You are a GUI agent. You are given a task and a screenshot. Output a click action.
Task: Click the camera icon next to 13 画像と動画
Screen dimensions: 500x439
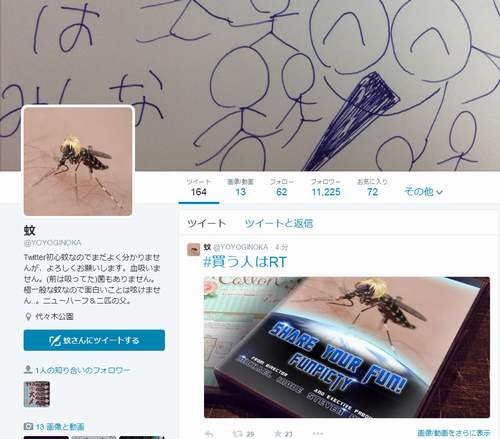pos(28,426)
